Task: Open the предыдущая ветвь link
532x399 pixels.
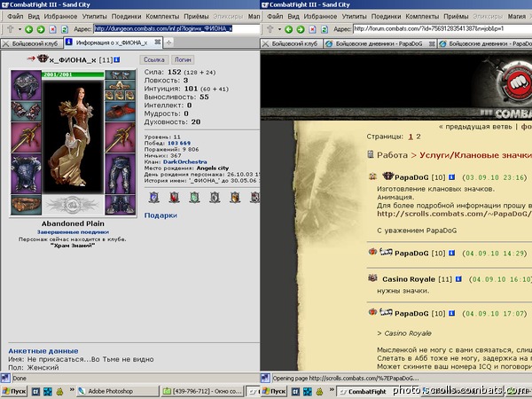Action: tap(479, 127)
